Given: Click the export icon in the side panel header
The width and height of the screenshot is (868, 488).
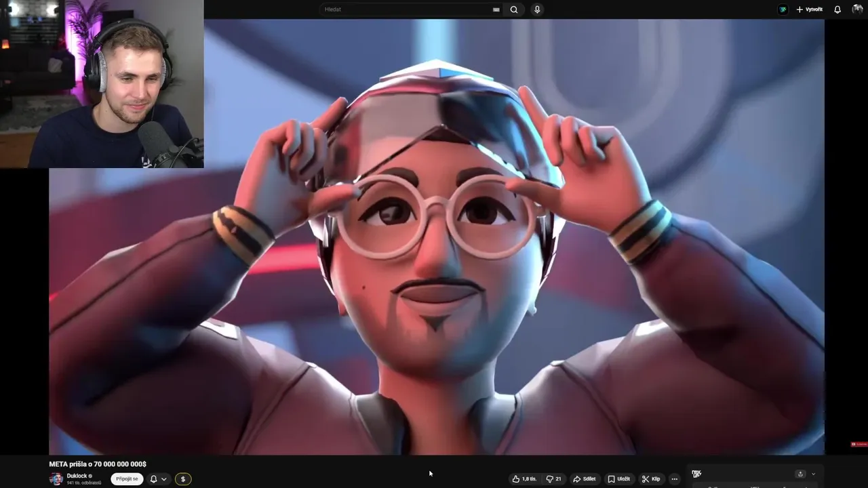Looking at the screenshot, I should (x=800, y=474).
